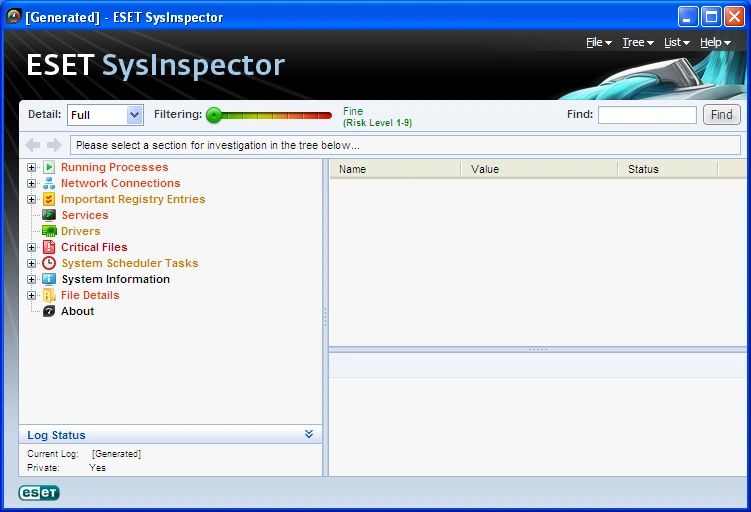Click the Important Registry Entries icon
Viewport: 751px width, 512px height.
(49, 199)
